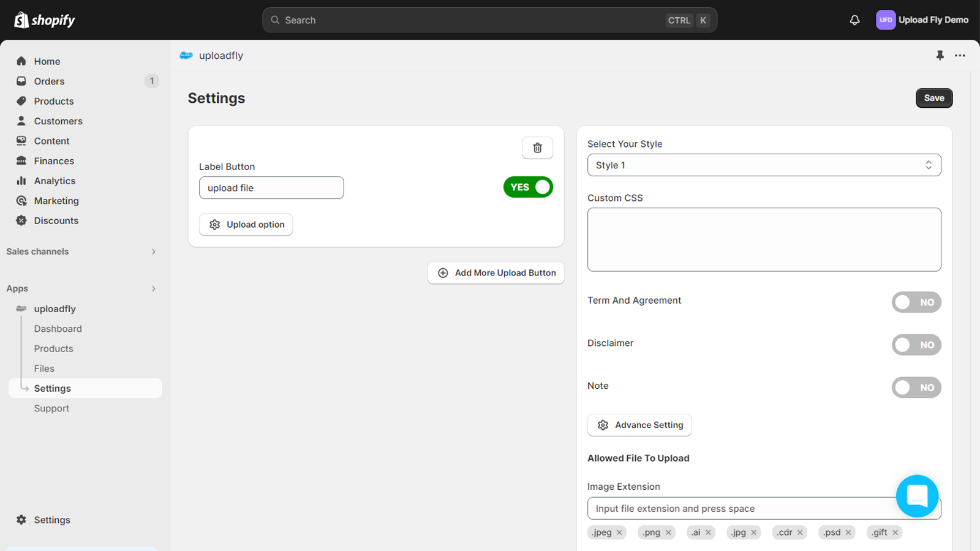Switch on the Note toggle

point(916,388)
